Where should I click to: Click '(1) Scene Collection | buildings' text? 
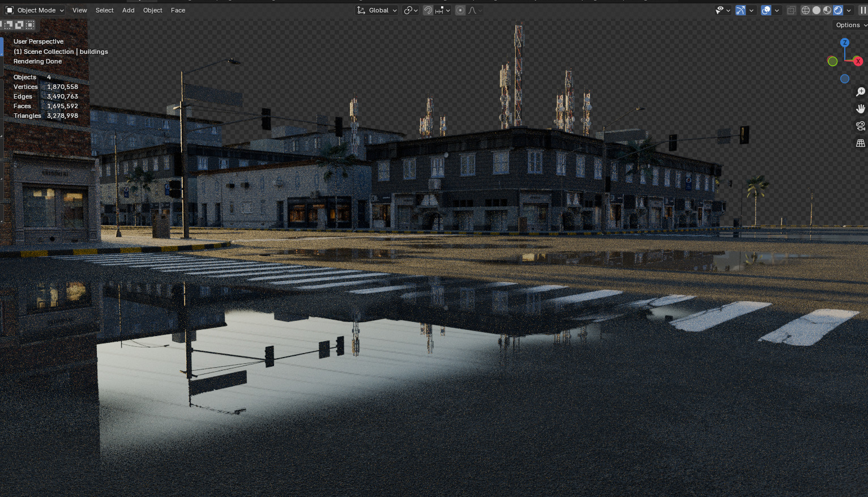[61, 52]
